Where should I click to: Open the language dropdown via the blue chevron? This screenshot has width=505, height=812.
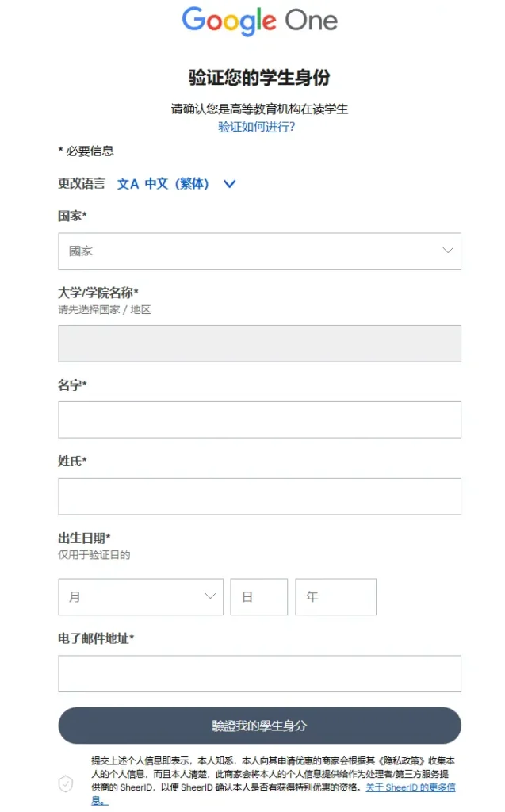click(x=230, y=183)
